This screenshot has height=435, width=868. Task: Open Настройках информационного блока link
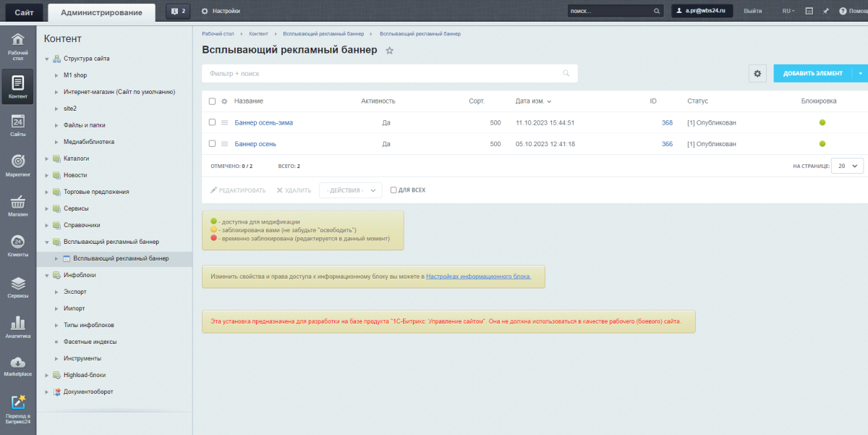[478, 276]
